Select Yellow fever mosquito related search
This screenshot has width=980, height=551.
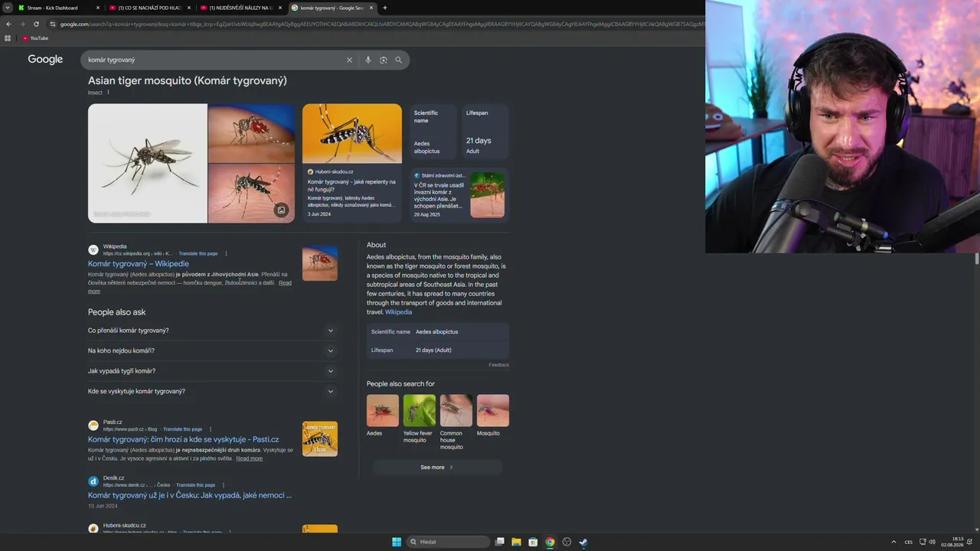point(419,419)
